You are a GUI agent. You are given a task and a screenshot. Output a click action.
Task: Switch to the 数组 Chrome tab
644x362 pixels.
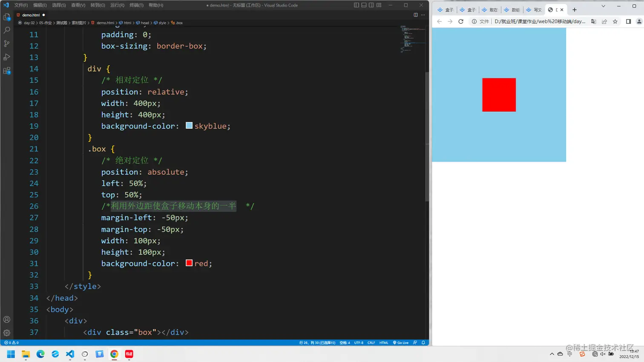tap(512, 10)
